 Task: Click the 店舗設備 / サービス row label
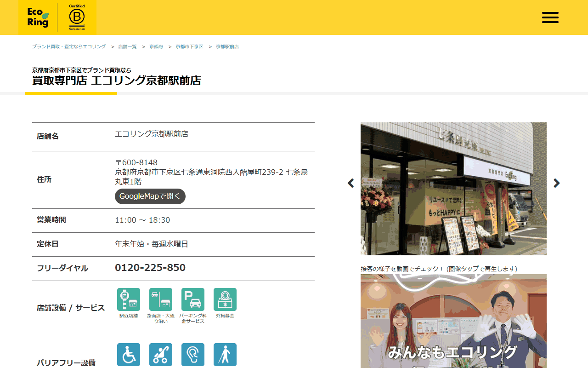pyautogui.click(x=71, y=308)
